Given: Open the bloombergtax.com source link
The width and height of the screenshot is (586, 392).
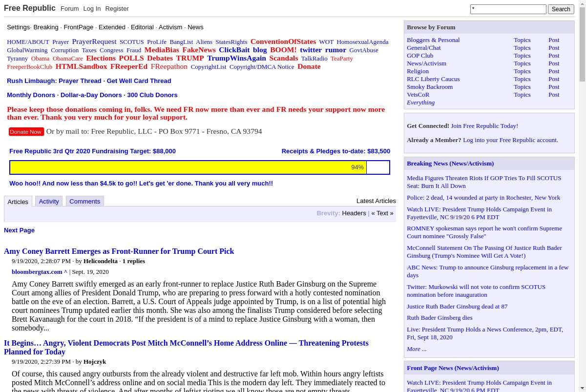Looking at the screenshot, I should [40, 272].
